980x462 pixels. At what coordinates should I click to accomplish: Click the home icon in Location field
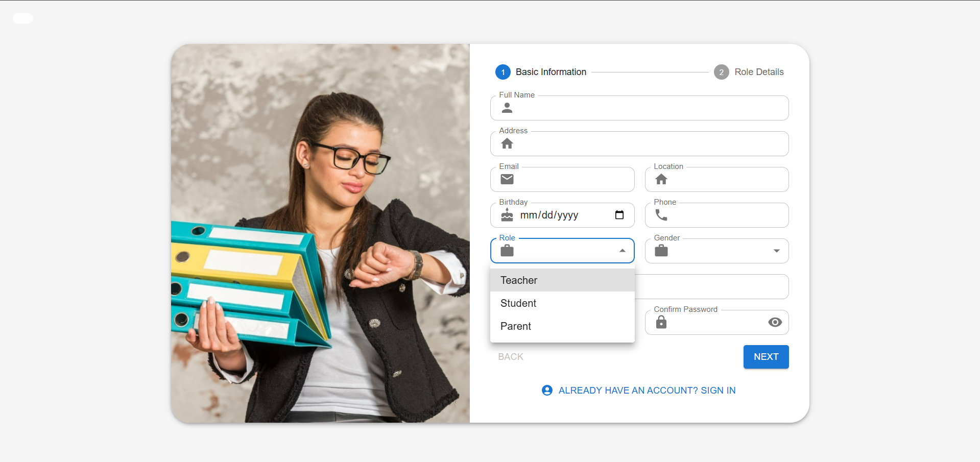pos(661,179)
